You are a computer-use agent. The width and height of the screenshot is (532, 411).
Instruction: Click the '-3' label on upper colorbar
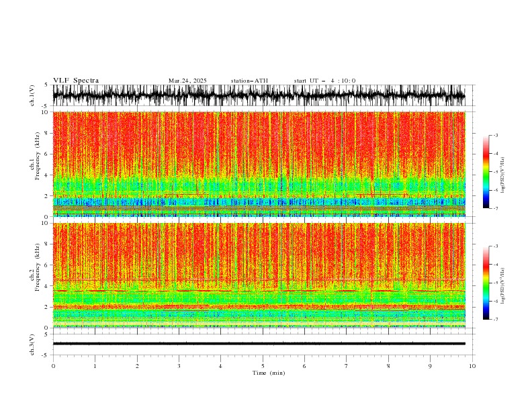click(x=495, y=135)
